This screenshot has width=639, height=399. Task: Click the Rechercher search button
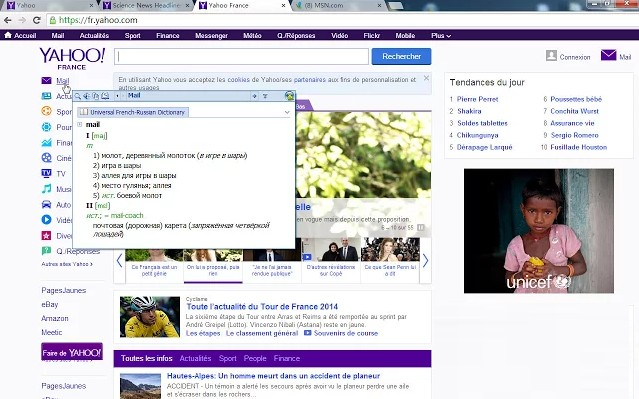click(x=401, y=56)
